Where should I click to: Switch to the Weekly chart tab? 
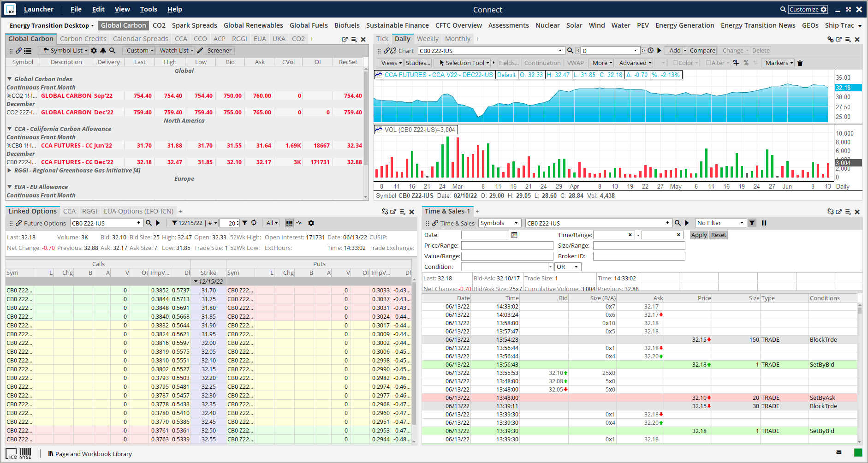point(428,39)
